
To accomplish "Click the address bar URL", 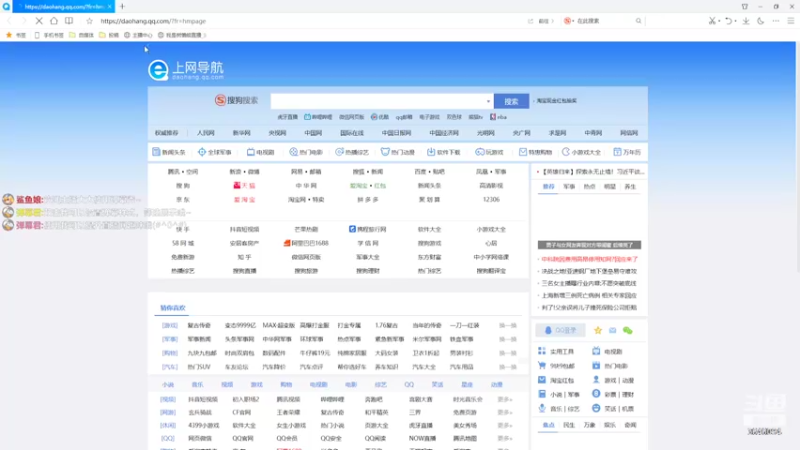I will (153, 21).
